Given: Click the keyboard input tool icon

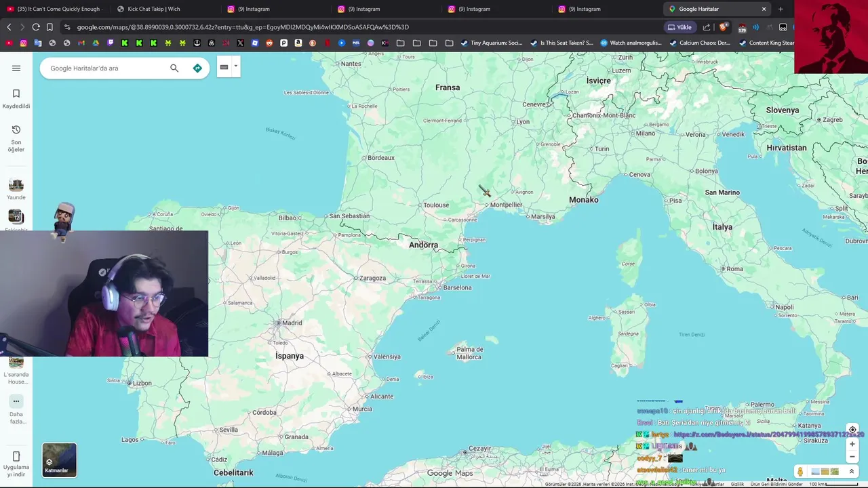Looking at the screenshot, I should [224, 67].
